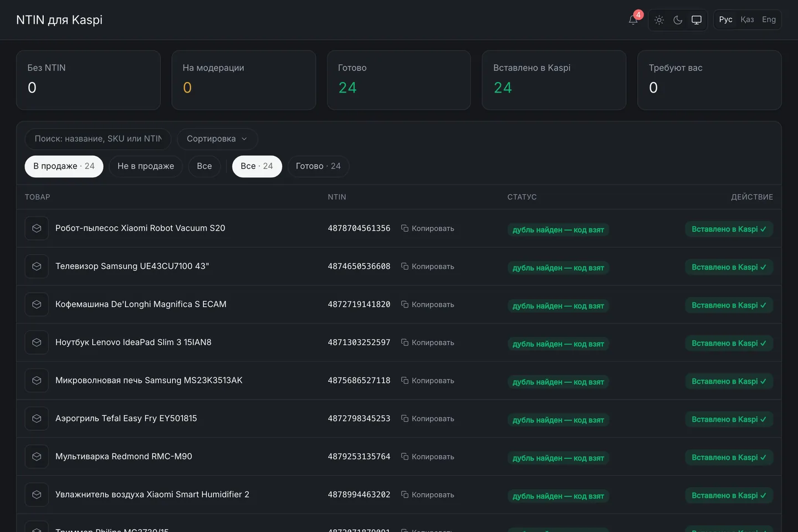Open the Вставлено в Kaspi summary card
The image size is (798, 532).
pos(554,80)
